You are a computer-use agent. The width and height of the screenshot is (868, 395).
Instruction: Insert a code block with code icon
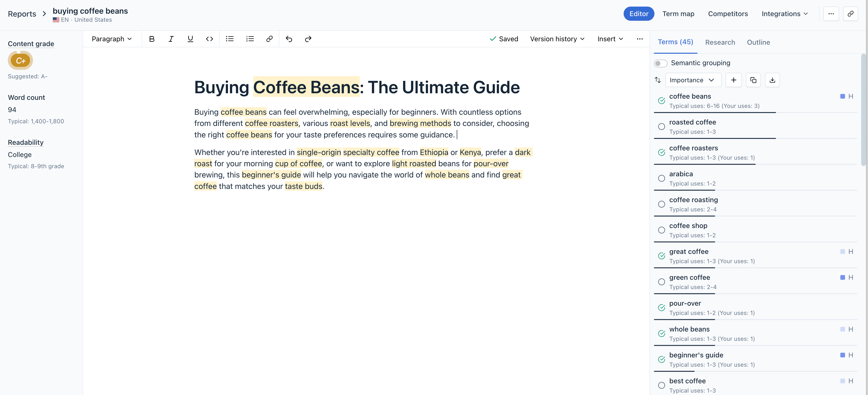click(209, 39)
